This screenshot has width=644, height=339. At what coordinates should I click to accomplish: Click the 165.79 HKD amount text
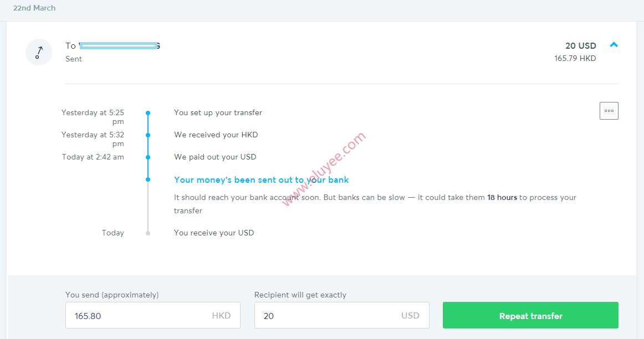[x=575, y=58]
